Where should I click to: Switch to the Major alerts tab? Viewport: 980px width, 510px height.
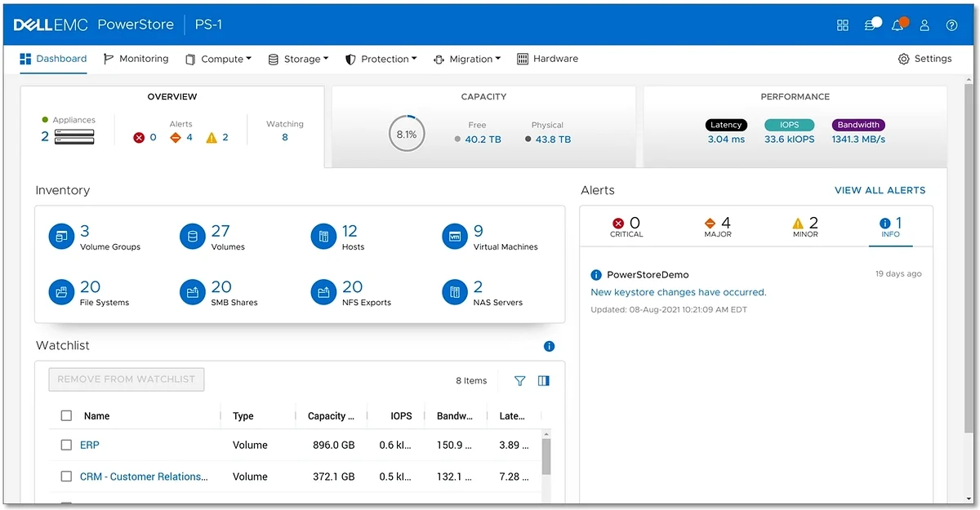718,227
